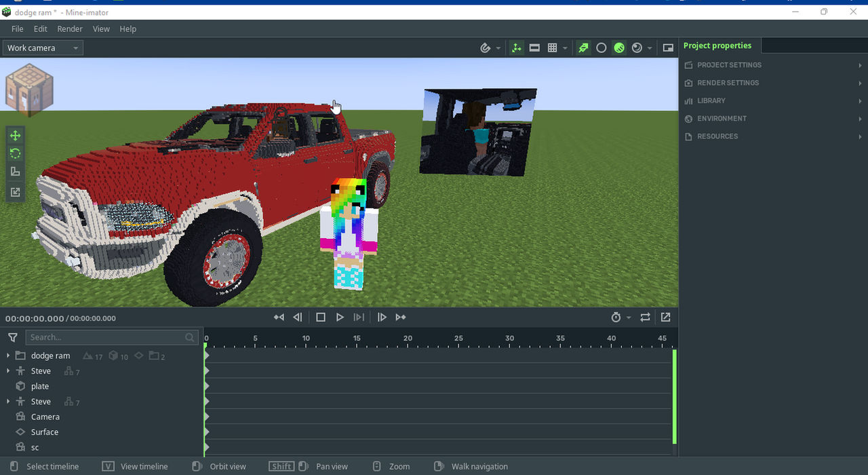868x475 pixels.
Task: Select the Surface row in the timeline list
Action: 102,432
